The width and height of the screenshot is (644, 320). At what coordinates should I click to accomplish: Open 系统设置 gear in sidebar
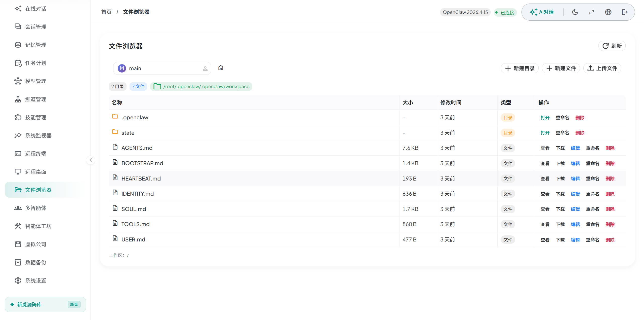pos(36,280)
